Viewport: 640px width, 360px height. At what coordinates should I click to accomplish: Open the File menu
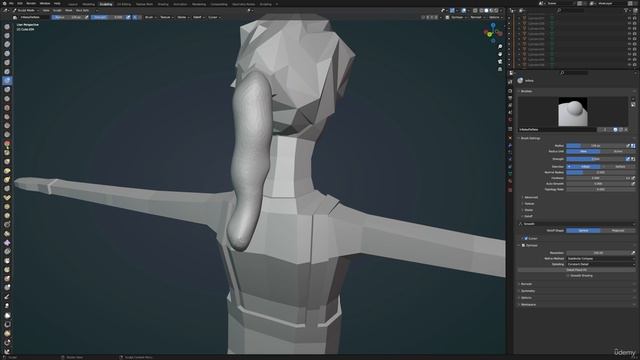coord(11,3)
